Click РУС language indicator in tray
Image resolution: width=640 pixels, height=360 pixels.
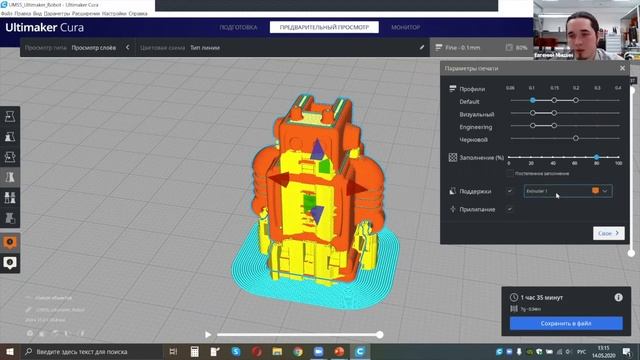(x=582, y=351)
